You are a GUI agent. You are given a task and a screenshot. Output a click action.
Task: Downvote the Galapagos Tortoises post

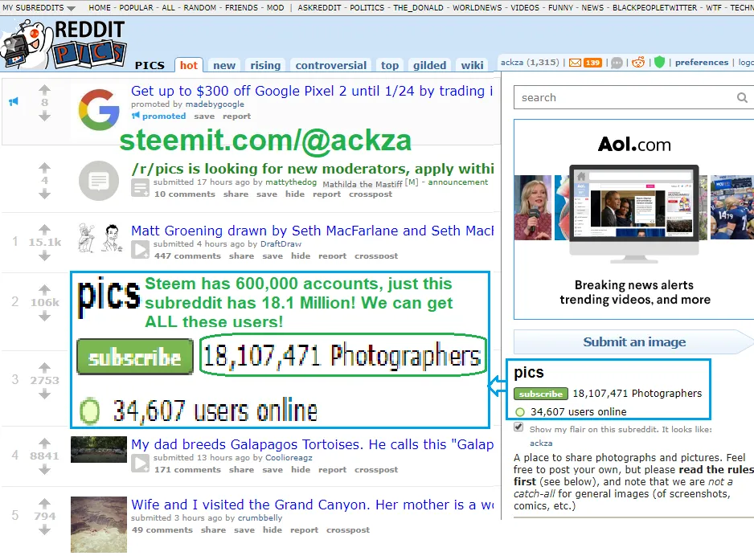(x=44, y=469)
